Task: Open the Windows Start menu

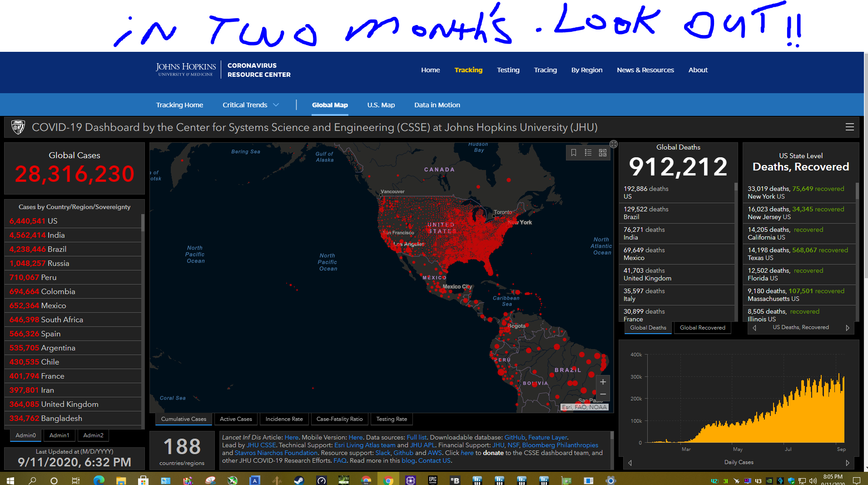Action: coord(10,480)
